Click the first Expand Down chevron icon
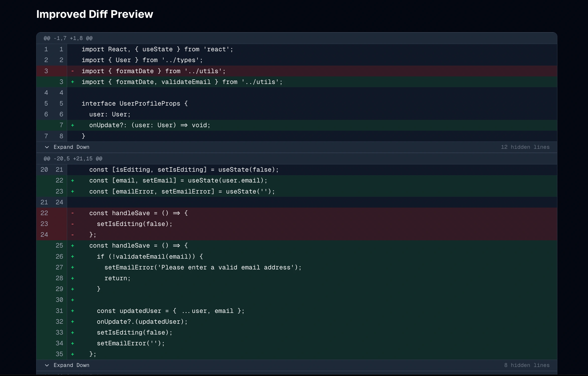This screenshot has height=376, width=588. click(47, 147)
